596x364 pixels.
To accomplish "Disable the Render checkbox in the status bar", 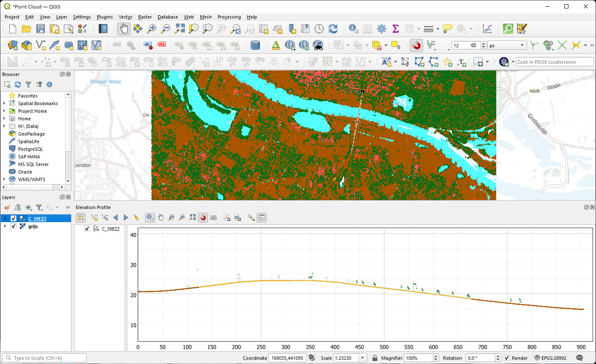I will (x=507, y=358).
